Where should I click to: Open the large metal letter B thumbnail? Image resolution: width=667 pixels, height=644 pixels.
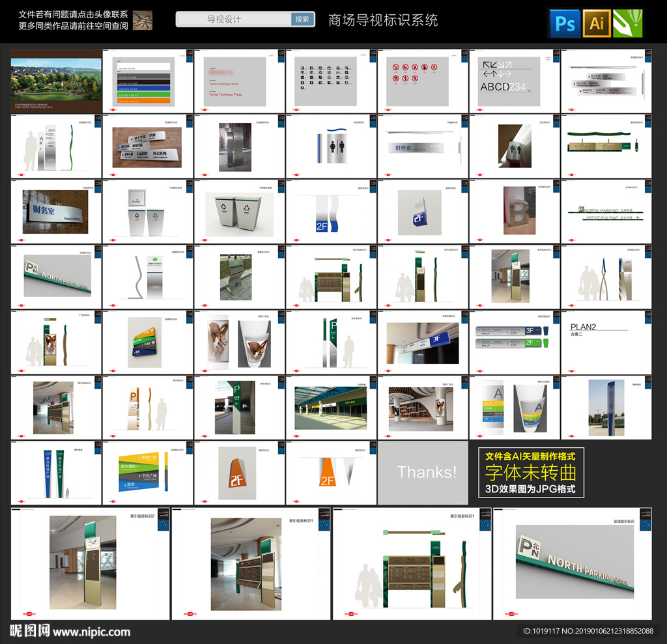pos(515,212)
